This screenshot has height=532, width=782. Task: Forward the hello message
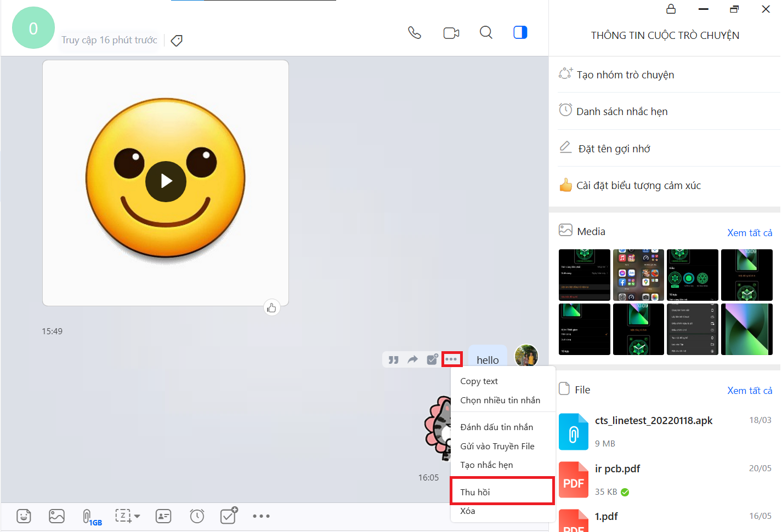pyautogui.click(x=413, y=360)
